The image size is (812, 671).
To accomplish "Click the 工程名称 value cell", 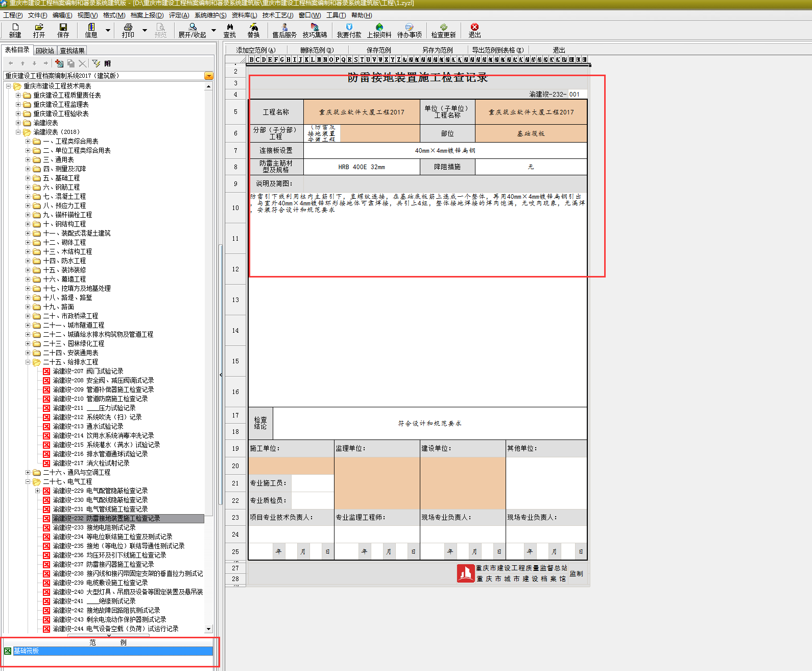I will point(362,112).
